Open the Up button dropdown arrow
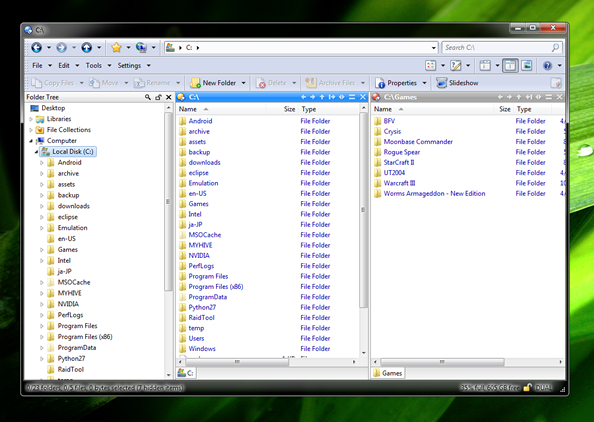 pyautogui.click(x=98, y=48)
